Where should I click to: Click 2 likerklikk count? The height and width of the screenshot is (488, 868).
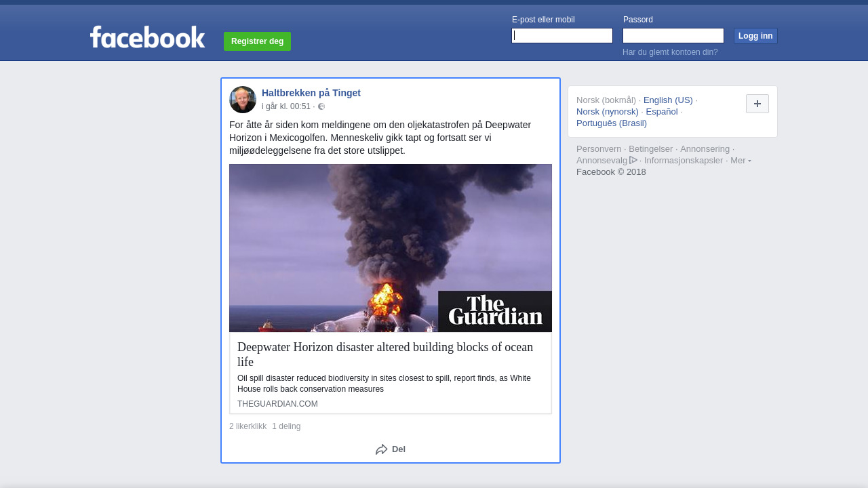point(248,426)
